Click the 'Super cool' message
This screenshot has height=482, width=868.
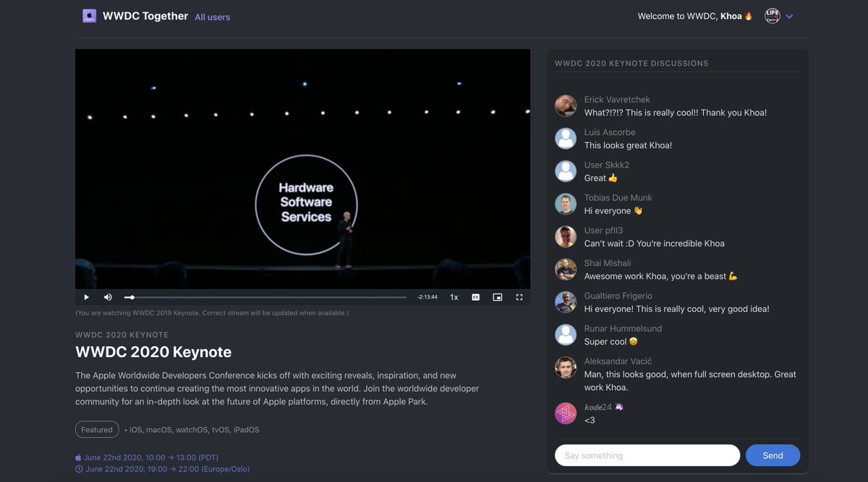click(611, 342)
